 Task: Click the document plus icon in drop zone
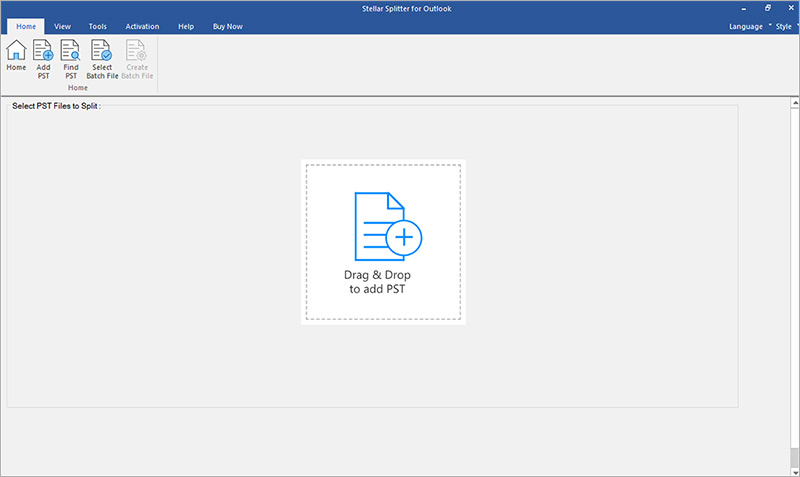(388, 227)
